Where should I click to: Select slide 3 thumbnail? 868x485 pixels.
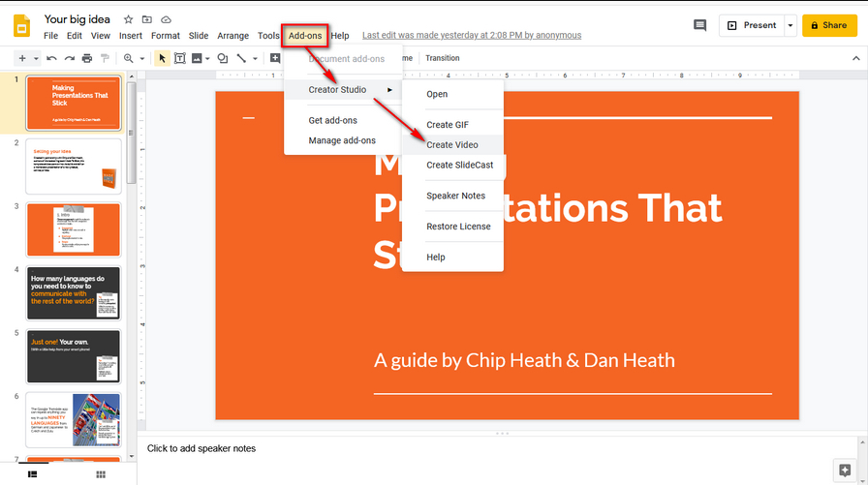click(x=73, y=229)
